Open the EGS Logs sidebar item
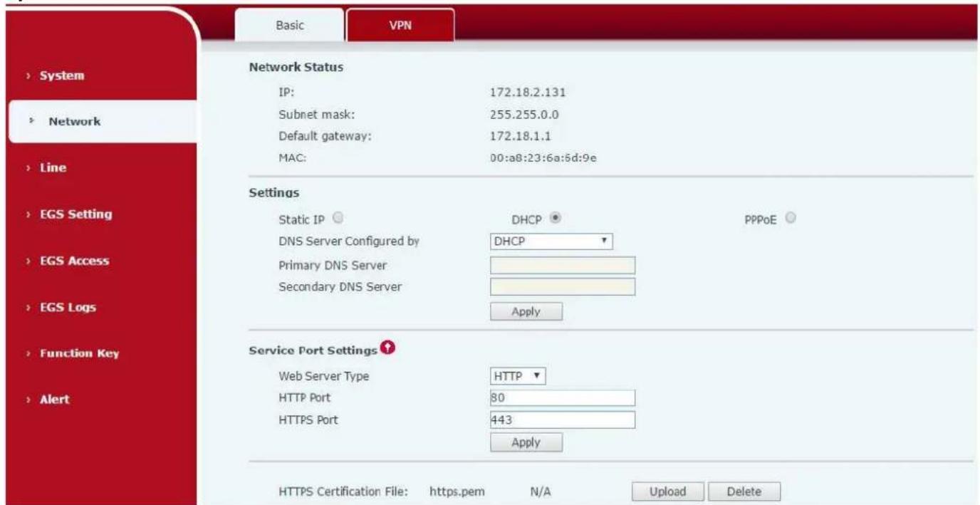The width and height of the screenshot is (980, 505). tap(68, 308)
